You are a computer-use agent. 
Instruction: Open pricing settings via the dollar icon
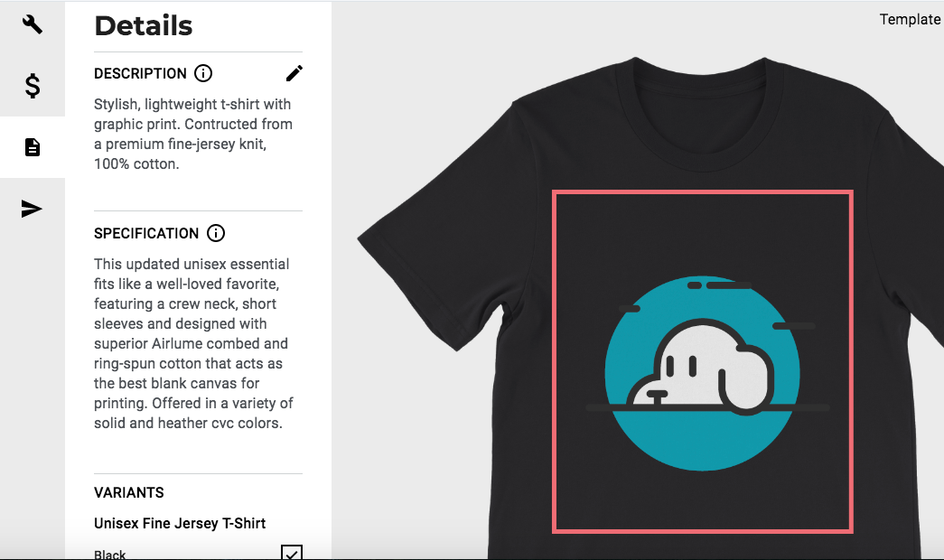point(33,87)
